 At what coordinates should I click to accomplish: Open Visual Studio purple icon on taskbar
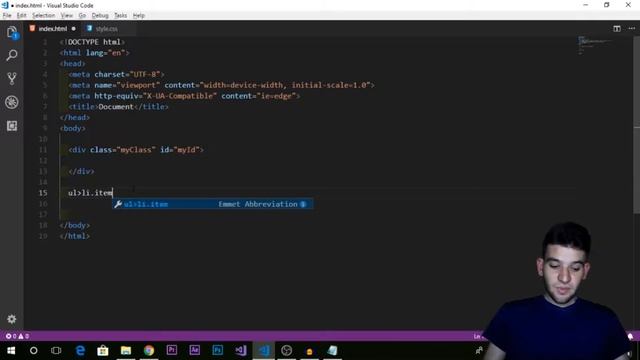(x=240, y=351)
